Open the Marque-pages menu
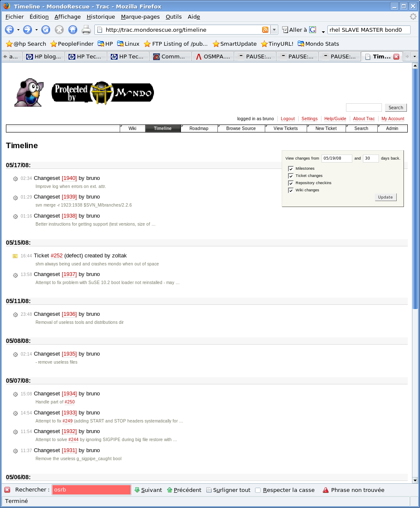The width and height of the screenshot is (420, 508). (x=140, y=17)
